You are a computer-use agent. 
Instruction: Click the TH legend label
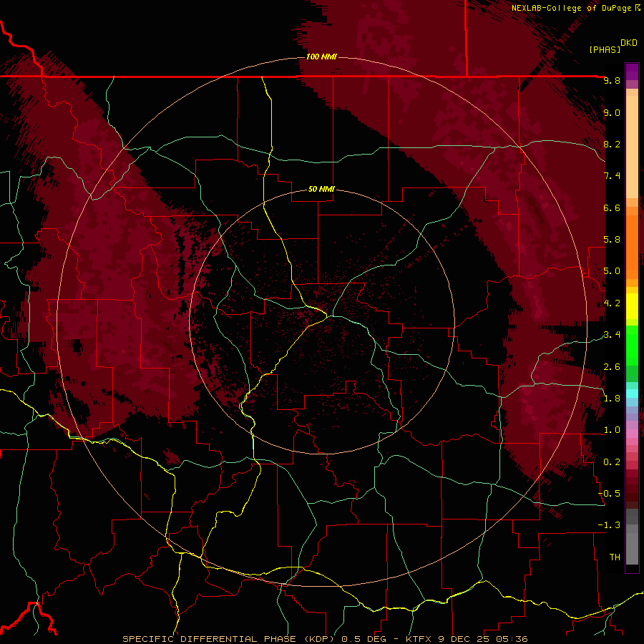pyautogui.click(x=615, y=557)
